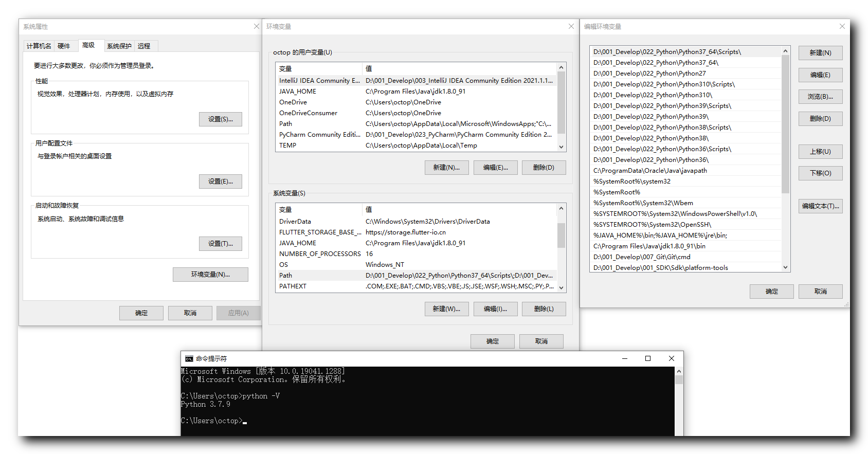Select the 007_Git\Git\cmd path entry
This screenshot has width=868, height=454.
685,257
